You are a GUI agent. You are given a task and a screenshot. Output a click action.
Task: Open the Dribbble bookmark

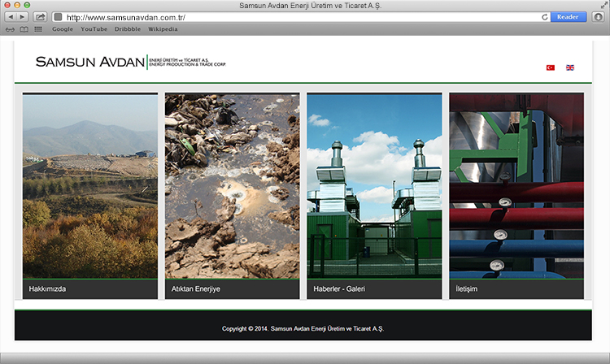coord(128,29)
